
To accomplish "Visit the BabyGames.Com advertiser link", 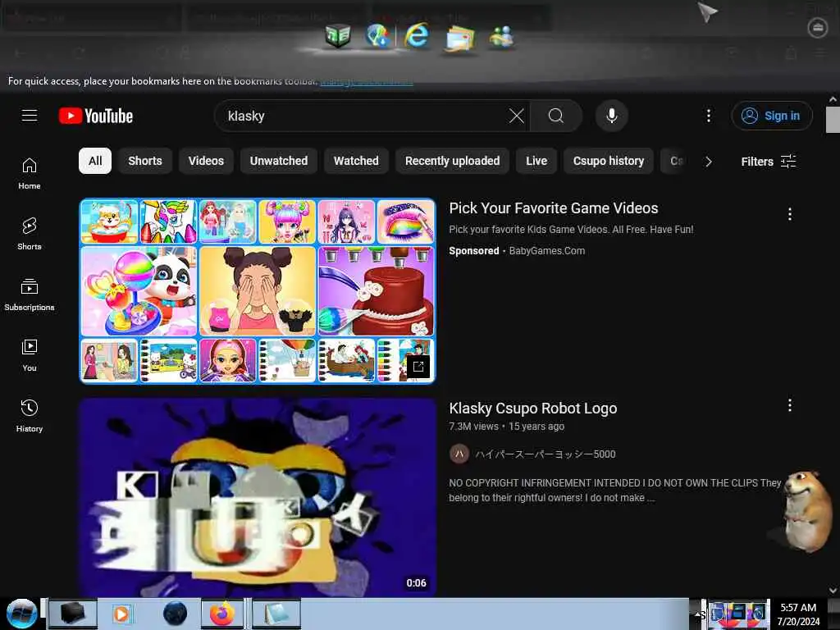I will click(547, 251).
